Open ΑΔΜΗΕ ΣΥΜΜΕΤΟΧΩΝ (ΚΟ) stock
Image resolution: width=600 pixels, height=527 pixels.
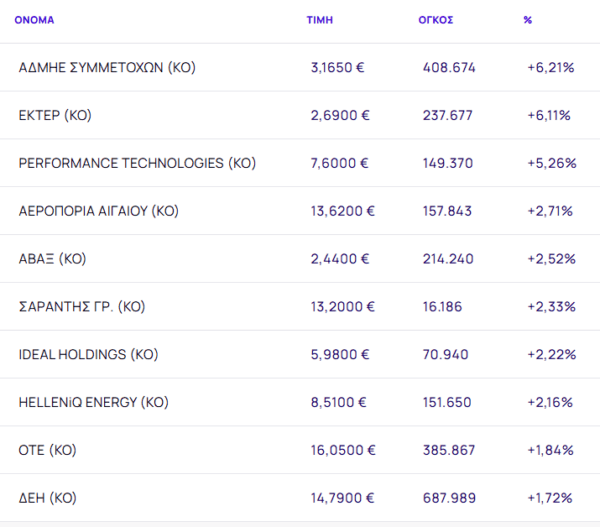107,68
